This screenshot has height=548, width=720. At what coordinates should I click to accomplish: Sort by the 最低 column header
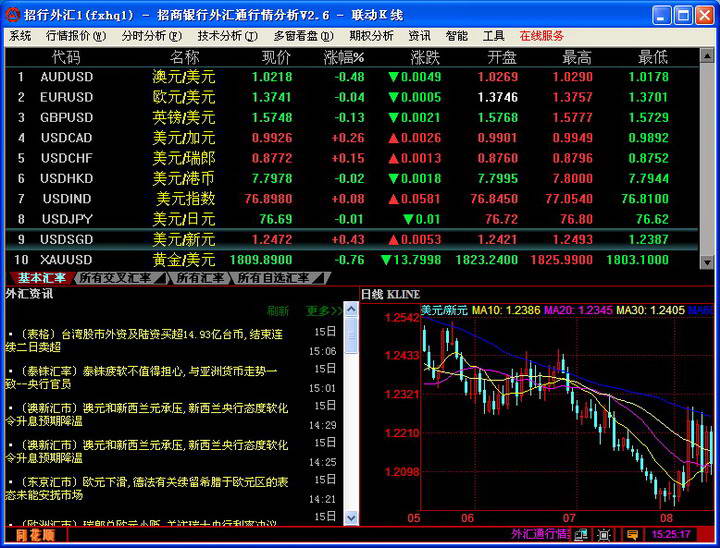click(652, 57)
